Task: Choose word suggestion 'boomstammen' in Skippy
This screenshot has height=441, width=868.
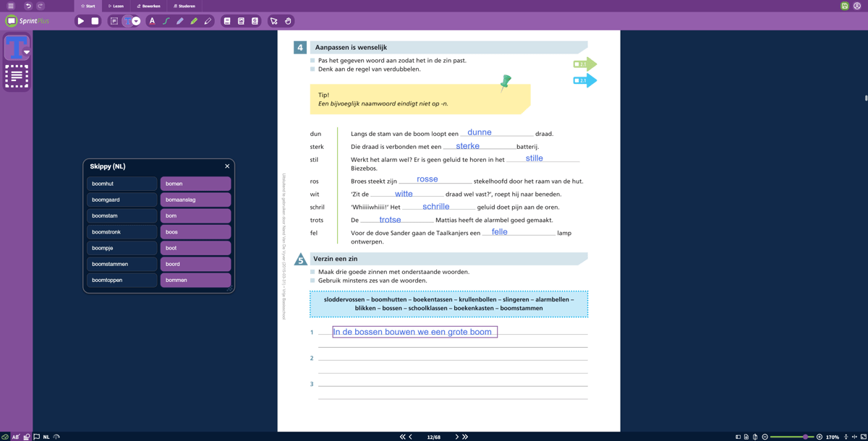Action: [122, 264]
